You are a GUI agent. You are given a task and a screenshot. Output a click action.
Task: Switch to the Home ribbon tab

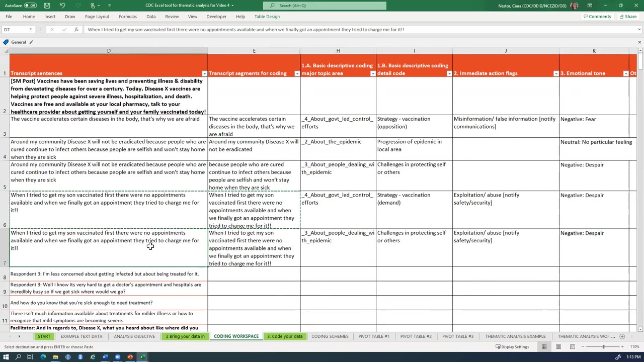pos(29,17)
